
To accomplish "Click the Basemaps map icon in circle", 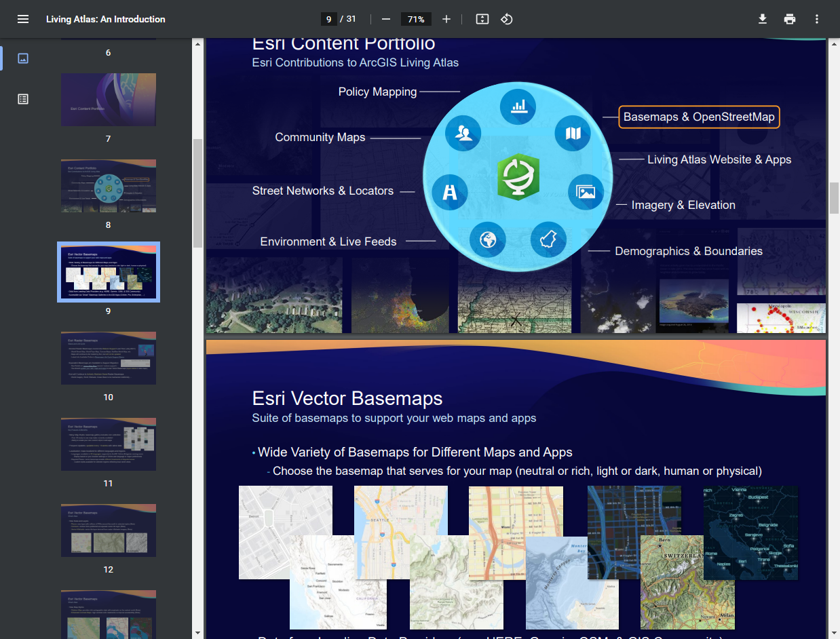I will tap(573, 133).
